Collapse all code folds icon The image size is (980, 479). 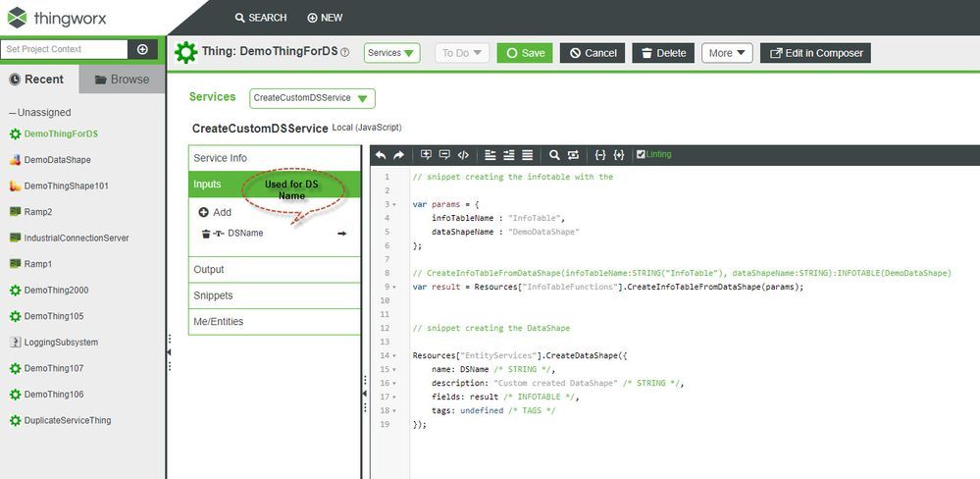tap(600, 155)
